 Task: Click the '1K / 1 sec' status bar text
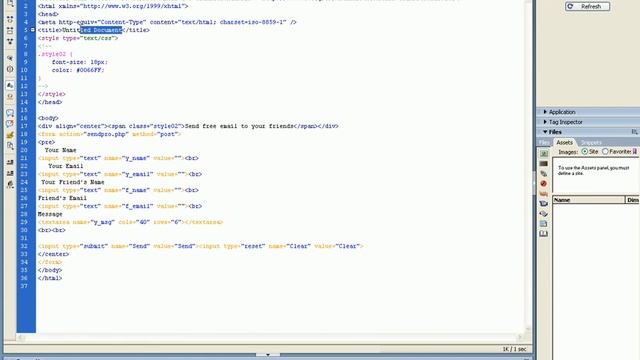514,349
